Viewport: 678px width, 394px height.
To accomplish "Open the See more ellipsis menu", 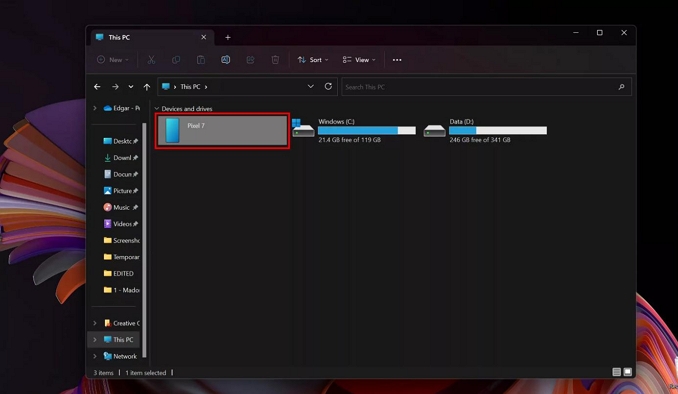I will tap(397, 60).
